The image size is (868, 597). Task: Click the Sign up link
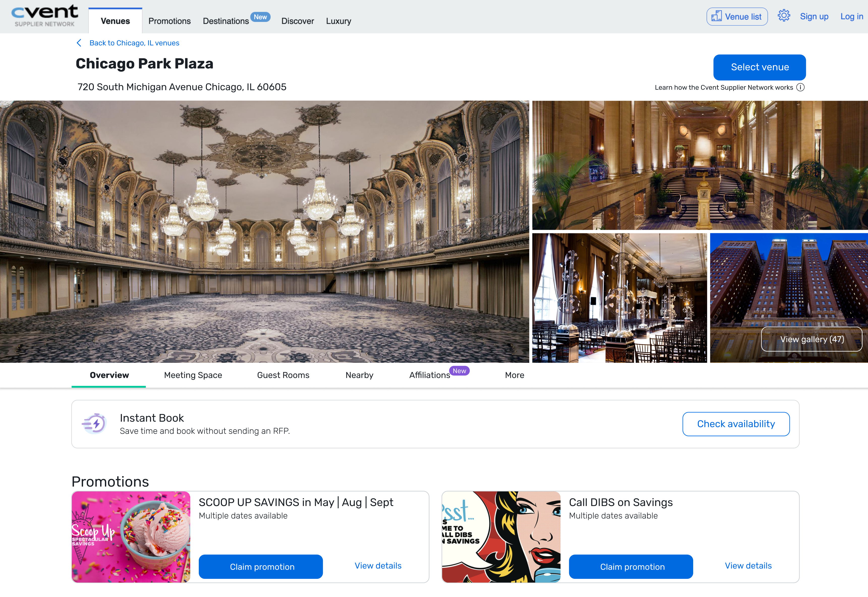814,16
